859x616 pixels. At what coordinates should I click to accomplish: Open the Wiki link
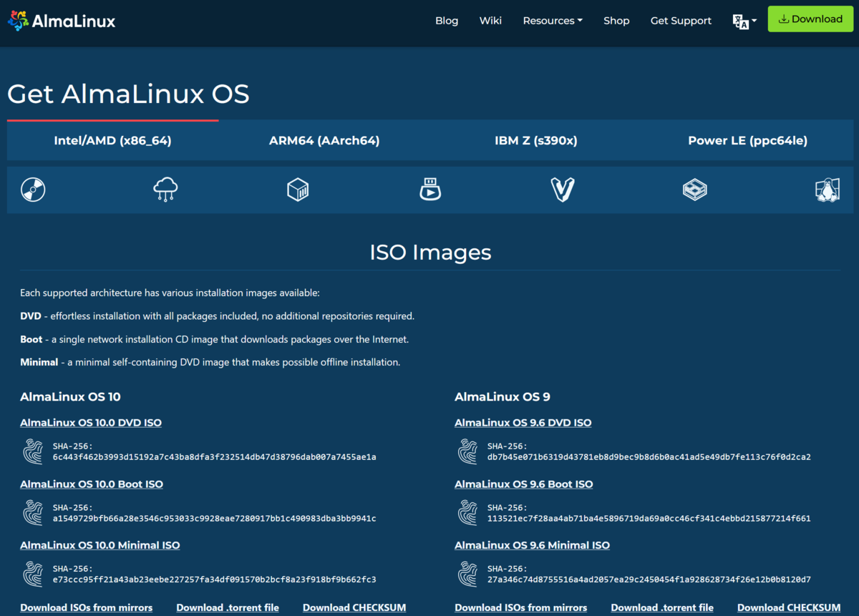pos(490,21)
